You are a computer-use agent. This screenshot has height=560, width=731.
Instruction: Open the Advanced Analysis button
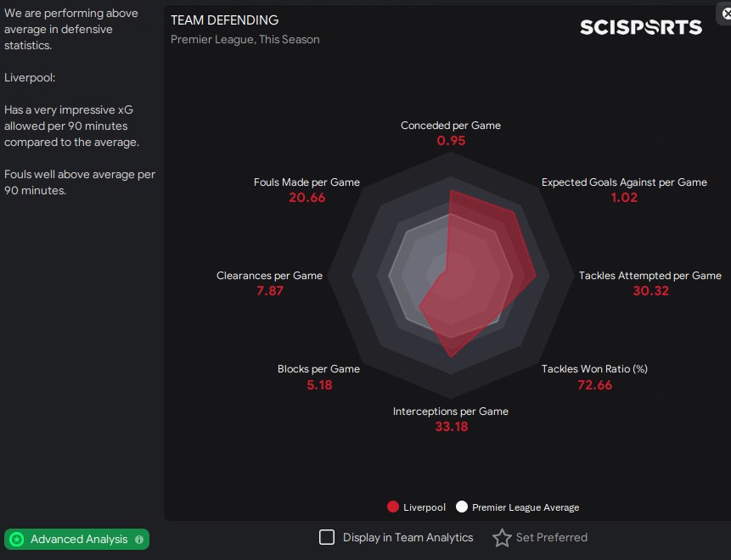click(x=76, y=540)
